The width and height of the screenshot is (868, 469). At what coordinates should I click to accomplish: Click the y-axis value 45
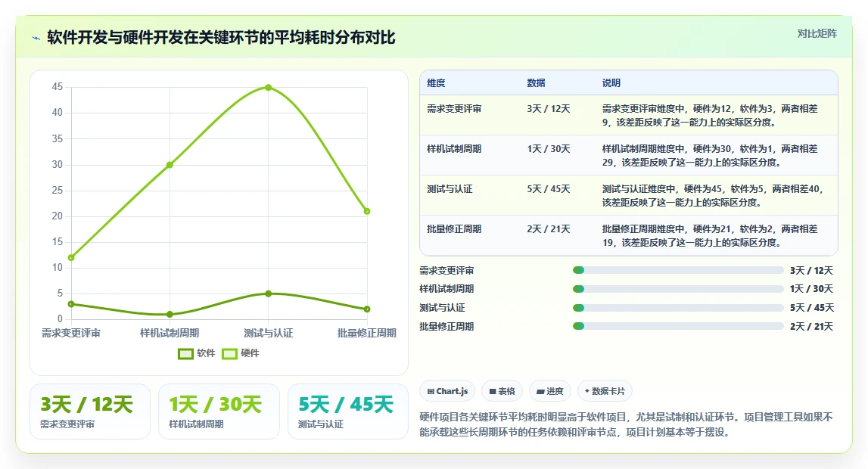tap(58, 87)
